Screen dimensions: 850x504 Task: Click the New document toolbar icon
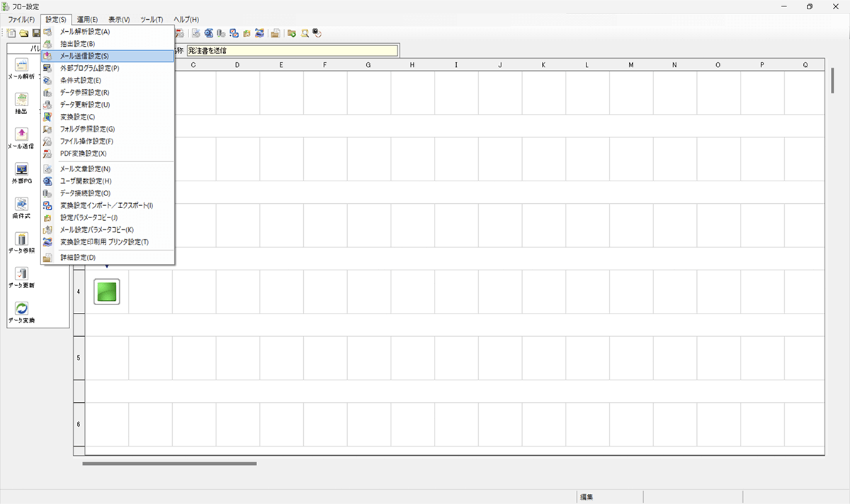12,33
